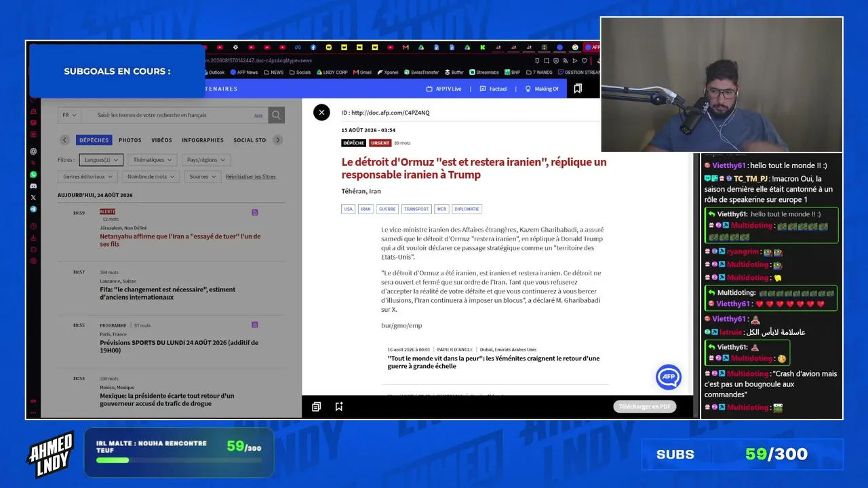The image size is (868, 488).
Task: Bookmark the article with the add-bookmark icon
Action: pos(339,407)
